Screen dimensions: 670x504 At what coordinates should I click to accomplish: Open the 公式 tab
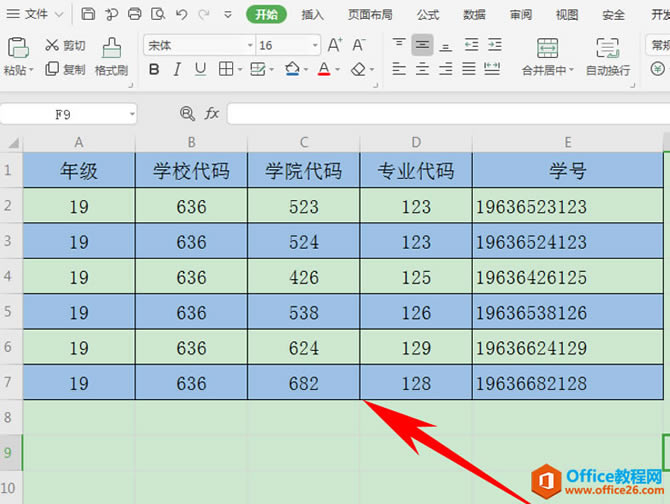tap(428, 15)
